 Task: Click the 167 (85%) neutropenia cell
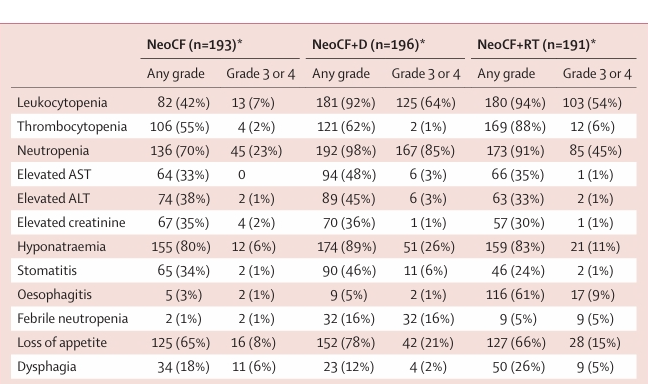tap(425, 150)
